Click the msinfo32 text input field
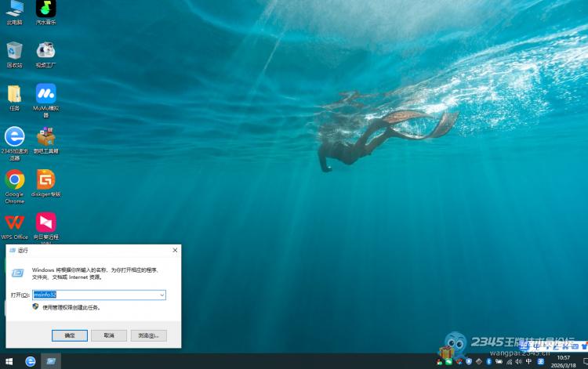The height and width of the screenshot is (369, 588). tap(94, 295)
